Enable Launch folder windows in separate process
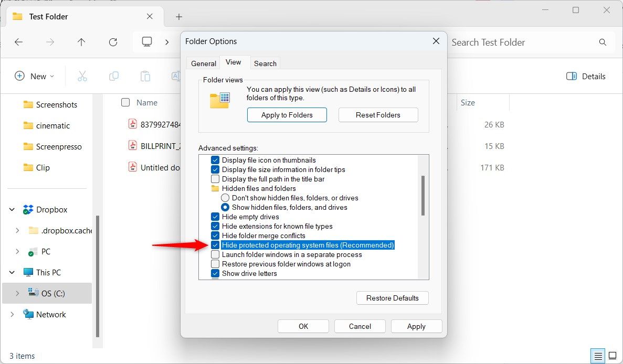 tap(215, 254)
